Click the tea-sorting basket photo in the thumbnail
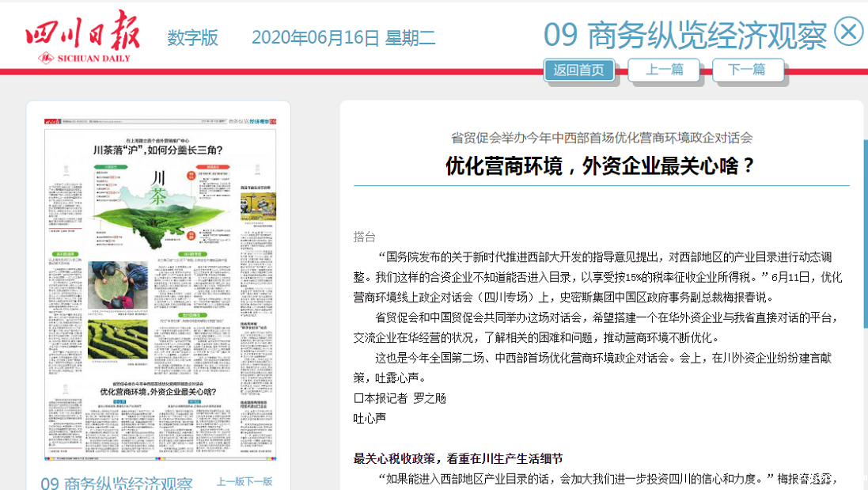 point(118,285)
